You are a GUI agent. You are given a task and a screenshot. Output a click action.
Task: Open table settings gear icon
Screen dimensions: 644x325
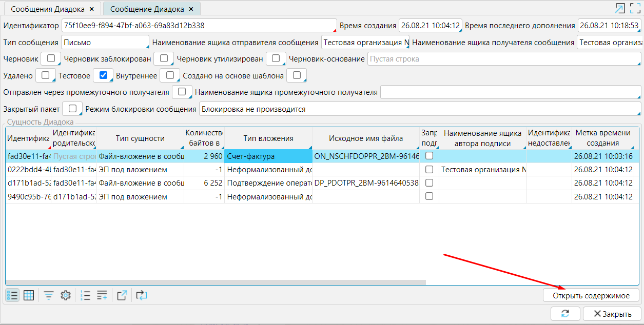[65, 295]
